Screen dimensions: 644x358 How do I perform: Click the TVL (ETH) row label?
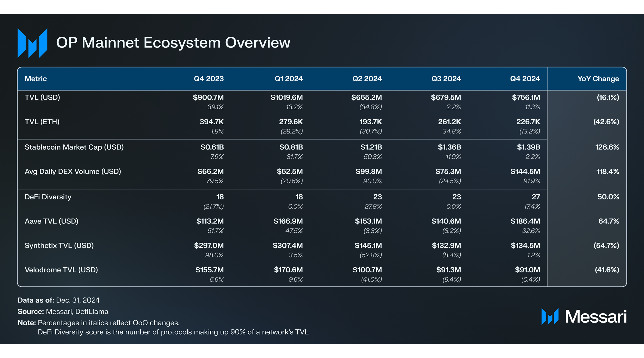(42, 122)
